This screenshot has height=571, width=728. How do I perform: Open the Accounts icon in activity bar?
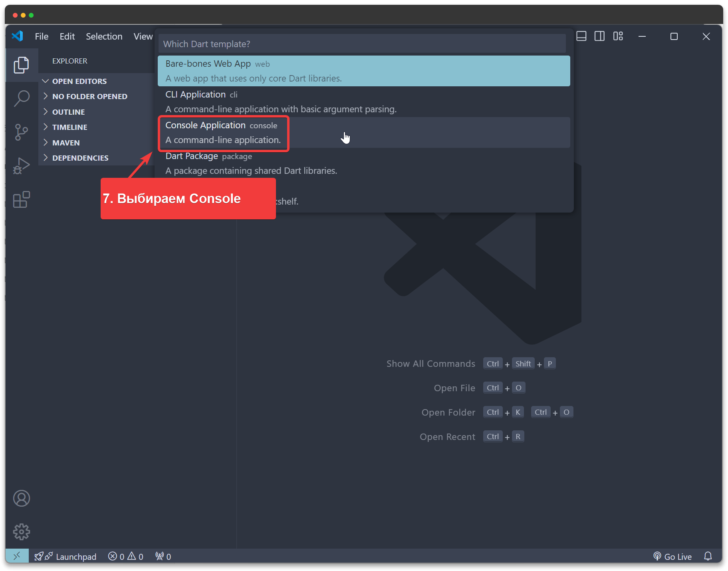22,498
